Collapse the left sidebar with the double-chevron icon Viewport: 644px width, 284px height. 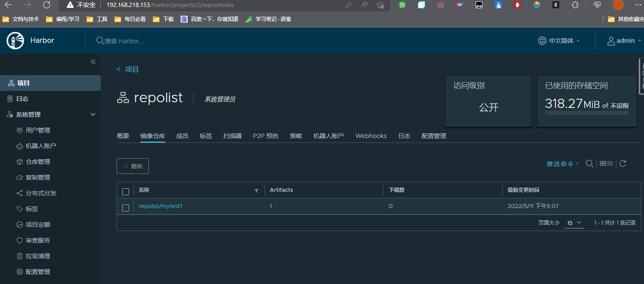click(93, 62)
